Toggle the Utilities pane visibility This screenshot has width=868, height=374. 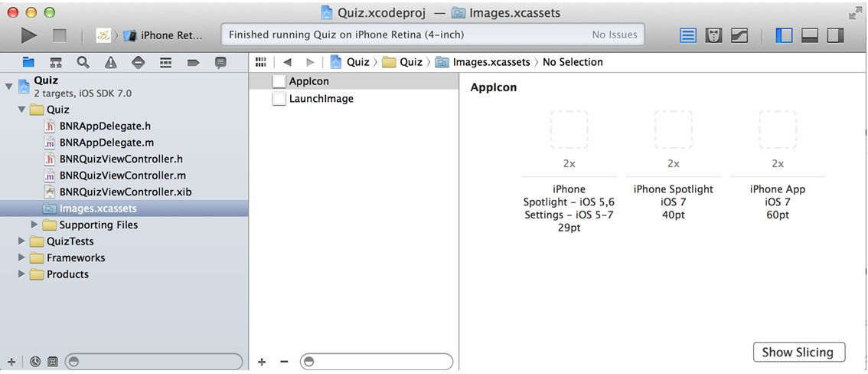tap(835, 35)
